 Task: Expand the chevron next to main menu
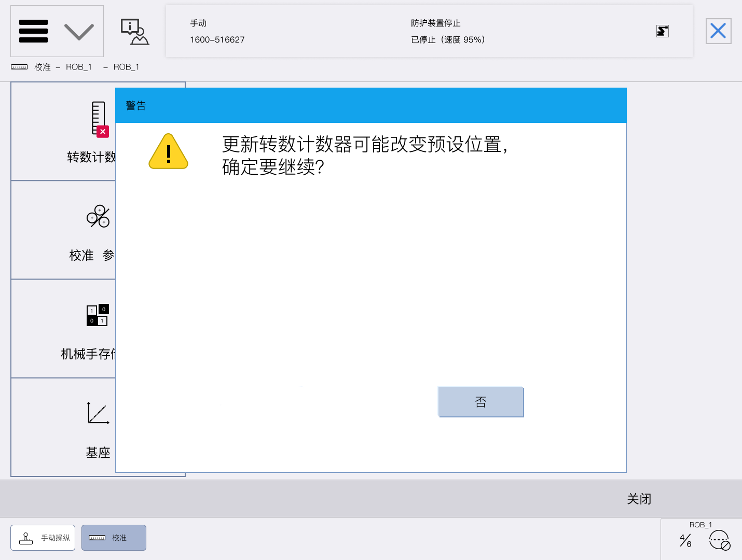[x=79, y=32]
